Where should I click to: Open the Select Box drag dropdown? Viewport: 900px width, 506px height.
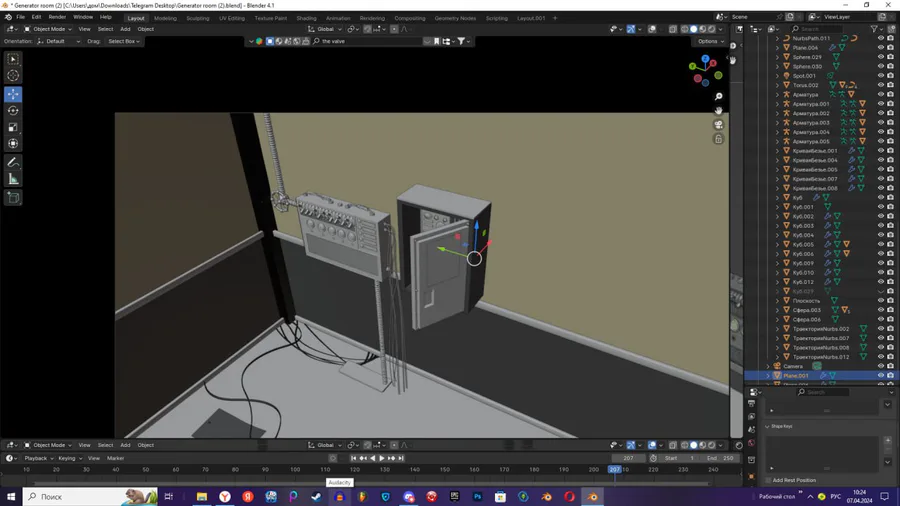tap(123, 41)
